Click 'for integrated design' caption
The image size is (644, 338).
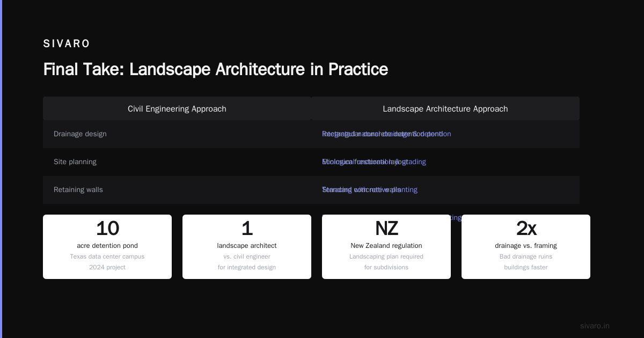coord(247,267)
